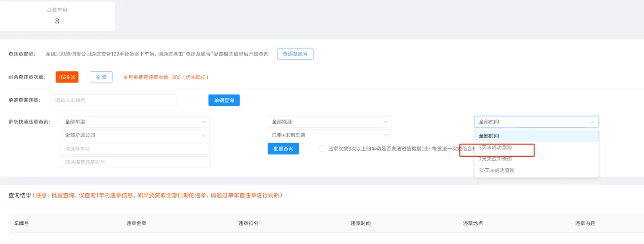
Task: Select 7天未成功查询 option
Action: click(x=537, y=159)
